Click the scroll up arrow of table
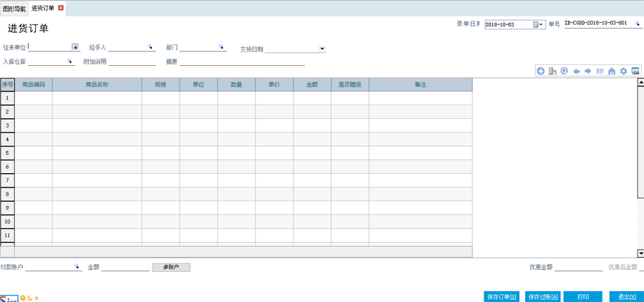Screen dimensions: 644x302 pyautogui.click(x=640, y=82)
